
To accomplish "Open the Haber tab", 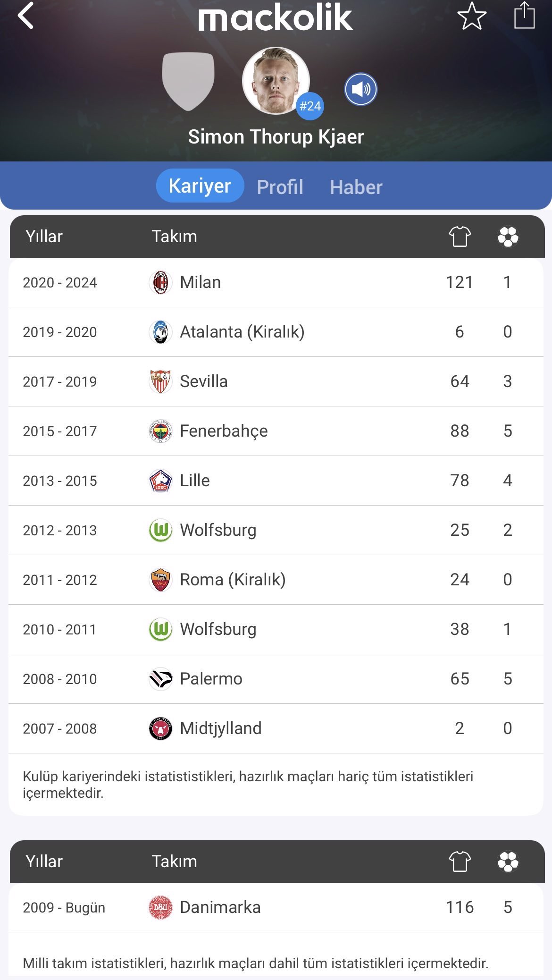I will point(356,187).
